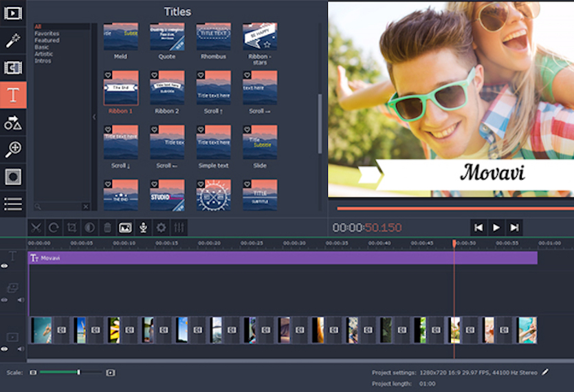Zoom in timeline scale icon

tap(111, 373)
